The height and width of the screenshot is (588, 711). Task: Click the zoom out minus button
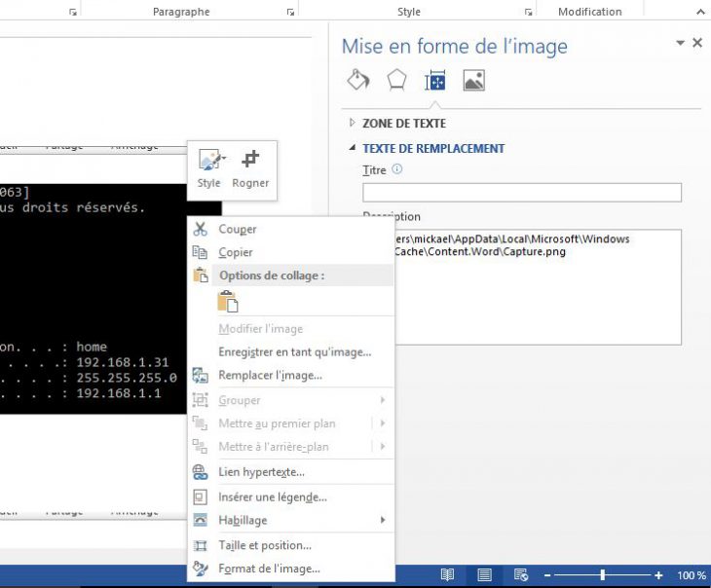pyautogui.click(x=547, y=575)
